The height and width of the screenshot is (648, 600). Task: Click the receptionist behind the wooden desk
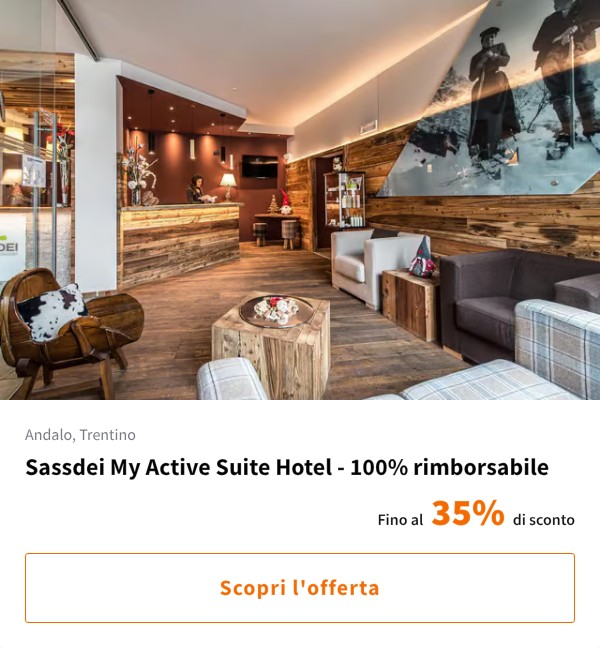click(x=198, y=189)
